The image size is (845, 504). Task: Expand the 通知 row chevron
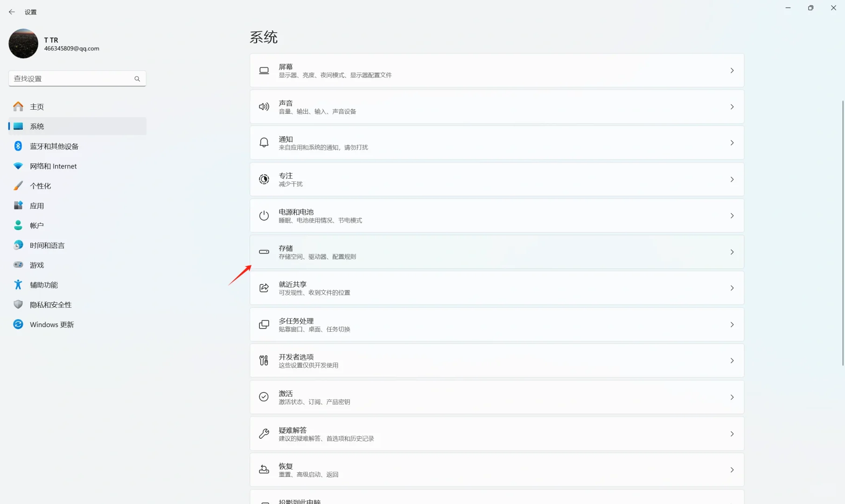point(732,143)
